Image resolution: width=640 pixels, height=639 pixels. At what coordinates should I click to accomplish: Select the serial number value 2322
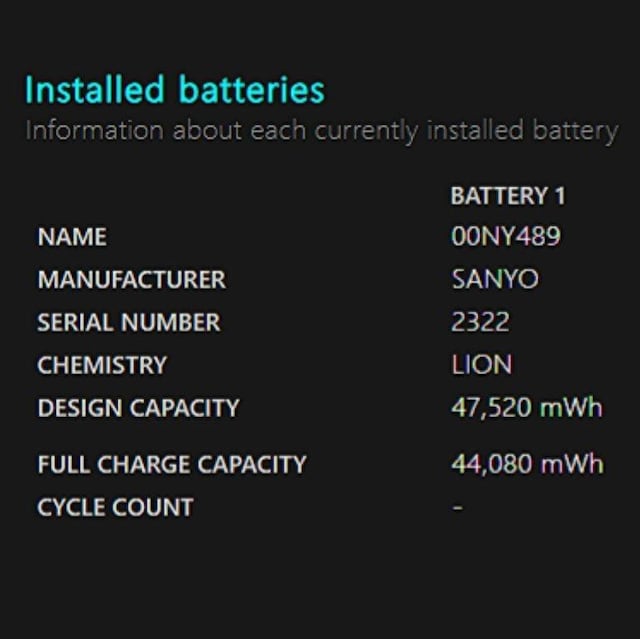coord(480,322)
